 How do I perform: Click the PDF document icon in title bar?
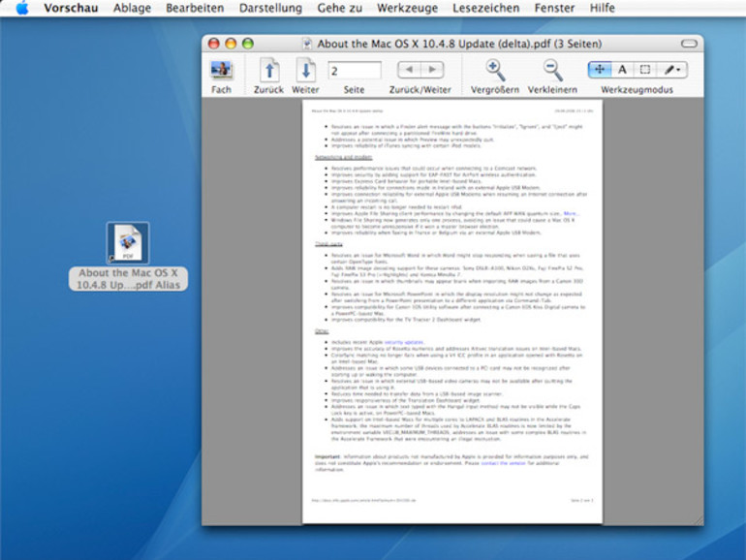pyautogui.click(x=307, y=44)
